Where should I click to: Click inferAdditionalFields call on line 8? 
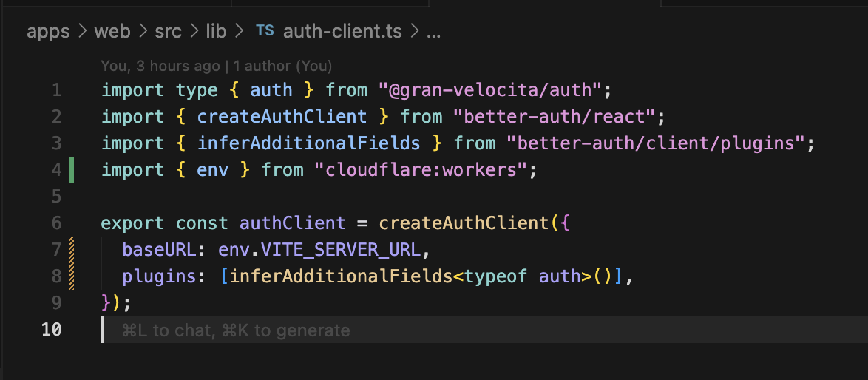pyautogui.click(x=341, y=276)
